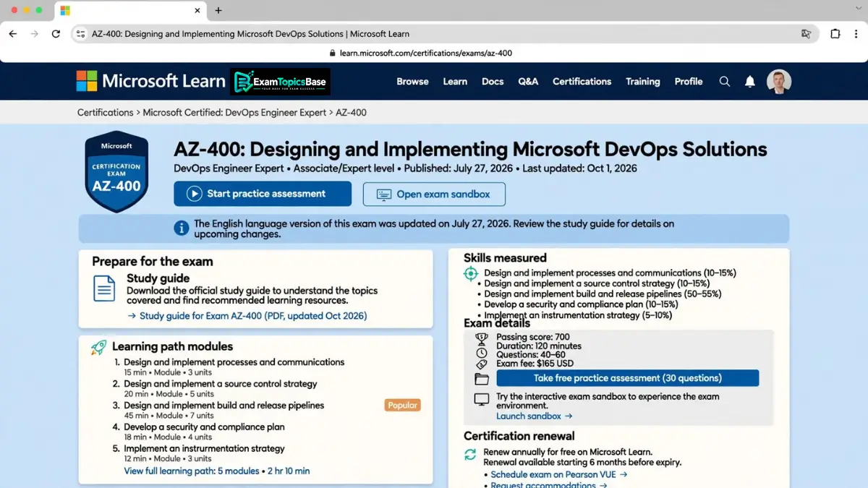Click the Popular badge
Image resolution: width=868 pixels, height=488 pixels.
(x=402, y=406)
